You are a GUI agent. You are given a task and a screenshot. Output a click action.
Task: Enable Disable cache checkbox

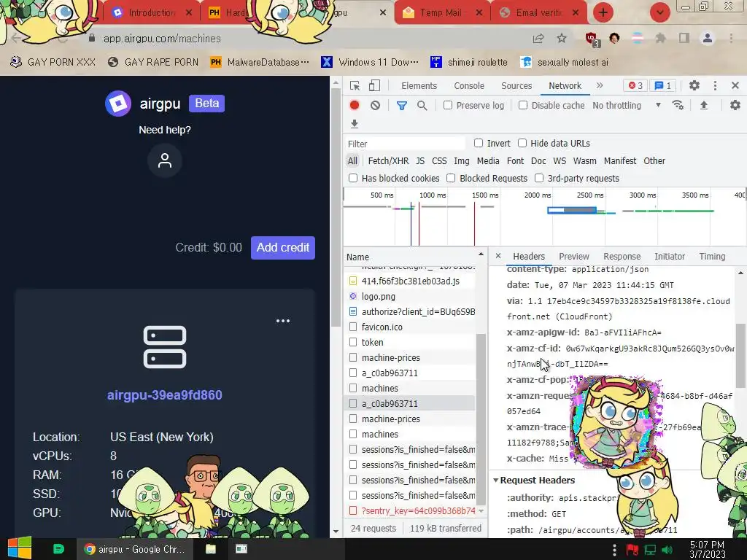pos(523,105)
